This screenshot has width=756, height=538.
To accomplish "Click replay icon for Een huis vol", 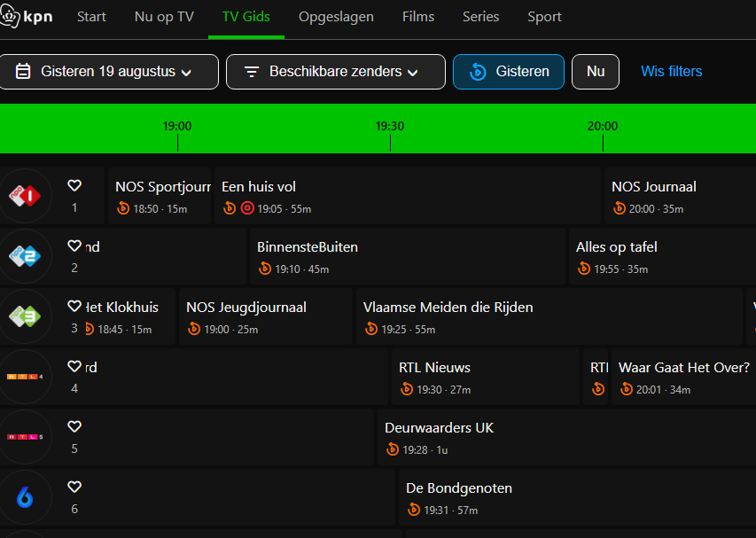I will click(230, 208).
